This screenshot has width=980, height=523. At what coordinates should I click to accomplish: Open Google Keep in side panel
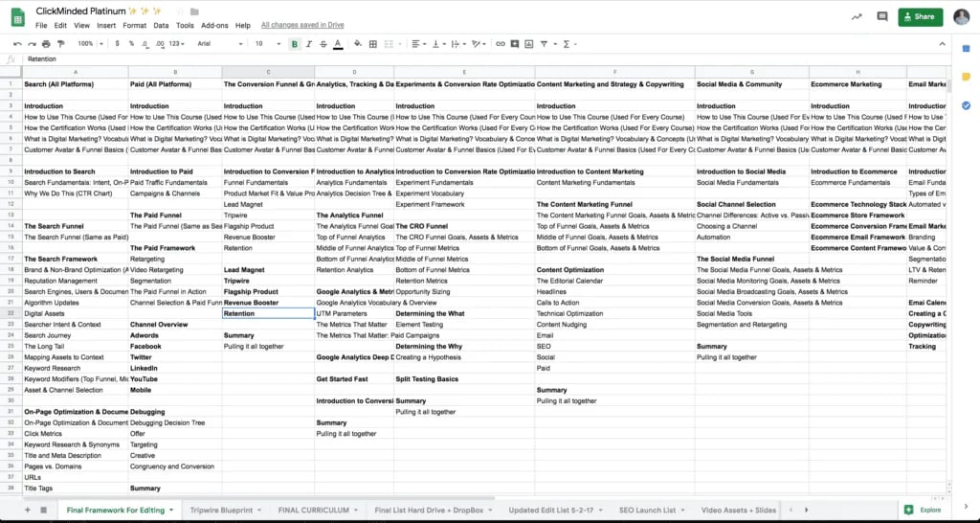(x=966, y=77)
